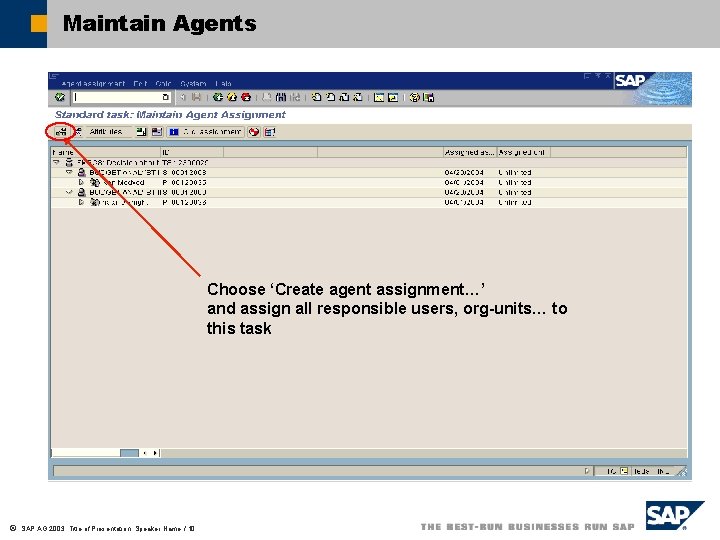Collapse the top task root node
This screenshot has height=540, width=720.
(56, 163)
